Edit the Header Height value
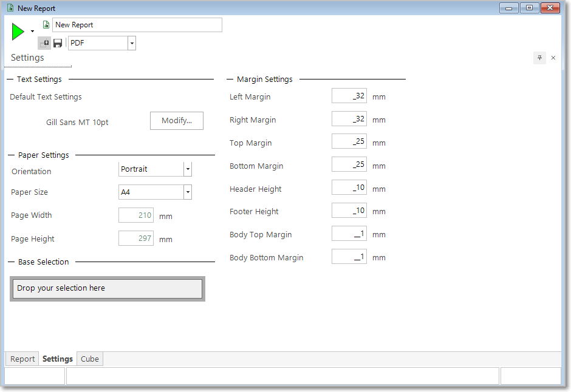Screen dimensions: 571x392 click(x=349, y=188)
